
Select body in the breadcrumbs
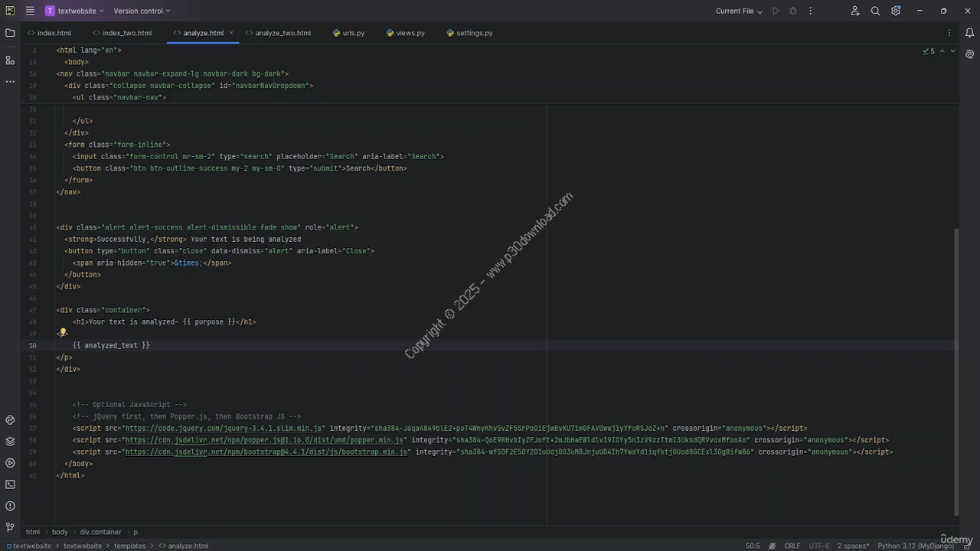60,532
